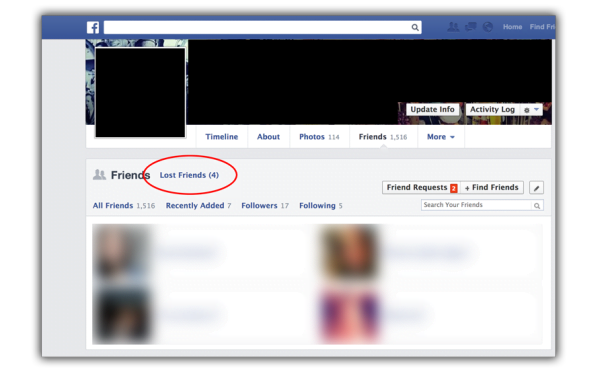Screen dimensions: 610x381
Task: Click the Facebook logo icon
Action: 93,27
